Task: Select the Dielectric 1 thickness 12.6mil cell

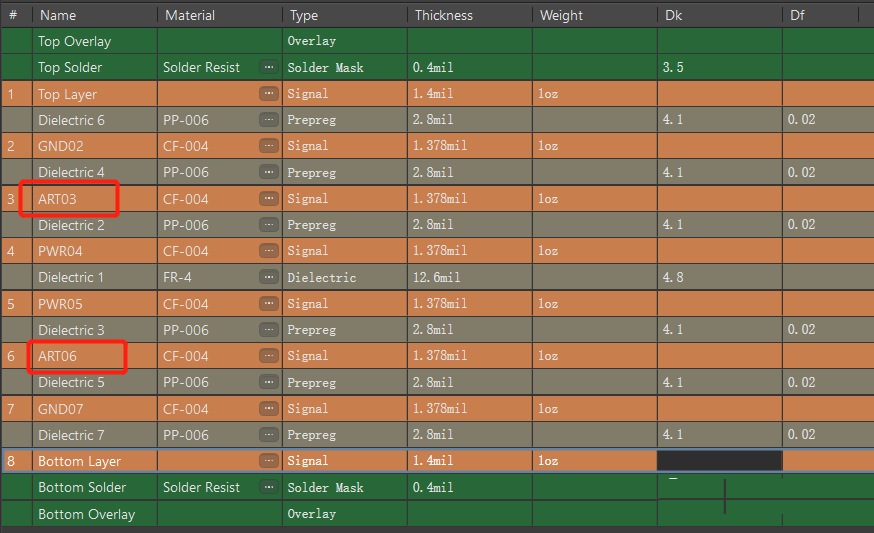Action: [468, 277]
